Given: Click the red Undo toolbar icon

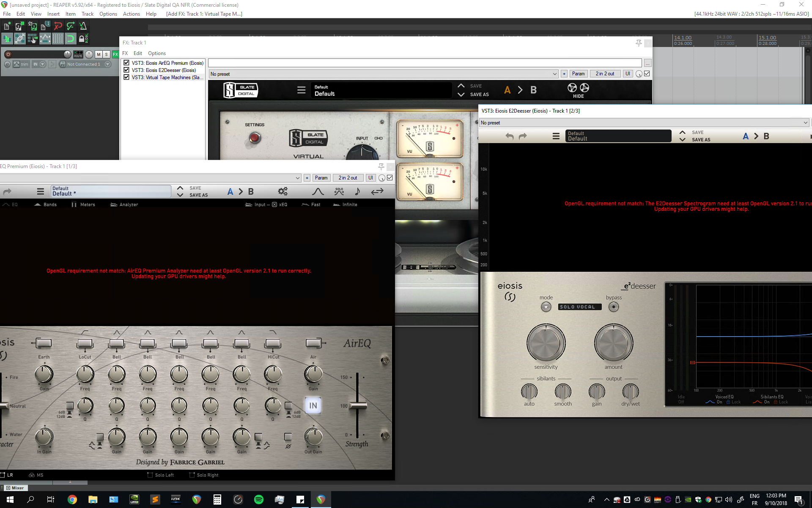Looking at the screenshot, I should (x=58, y=26).
